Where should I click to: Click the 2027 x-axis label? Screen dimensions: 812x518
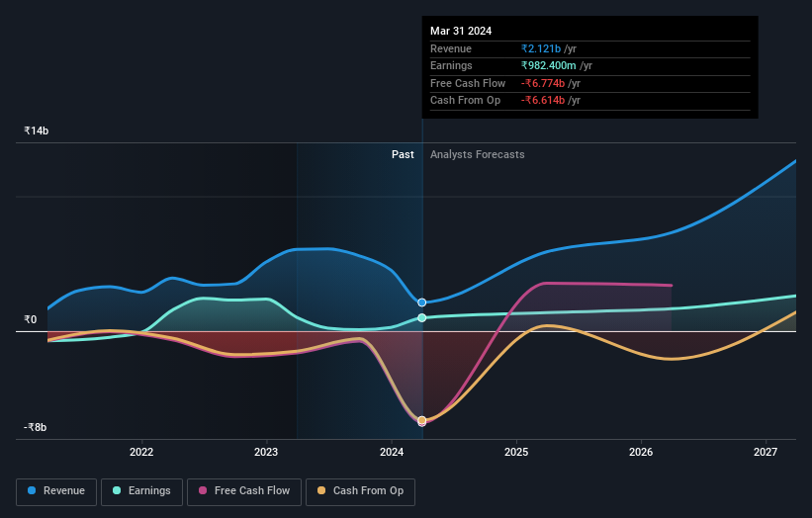pos(766,452)
